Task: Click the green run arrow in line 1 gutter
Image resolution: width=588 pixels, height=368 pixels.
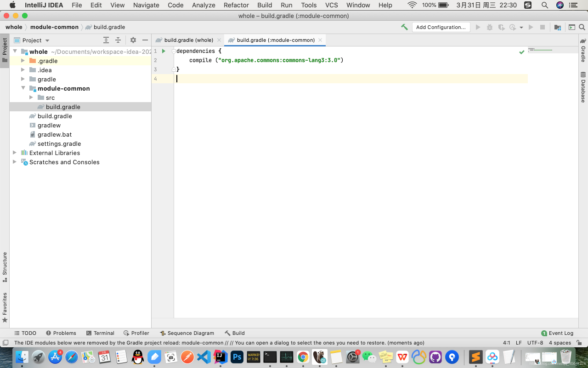Action: (164, 51)
